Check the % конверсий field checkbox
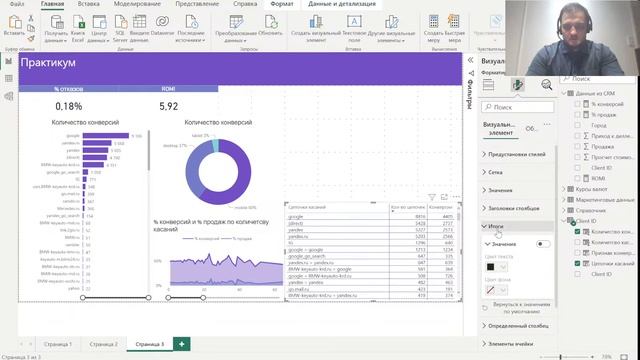640x360 pixels. coord(577,104)
